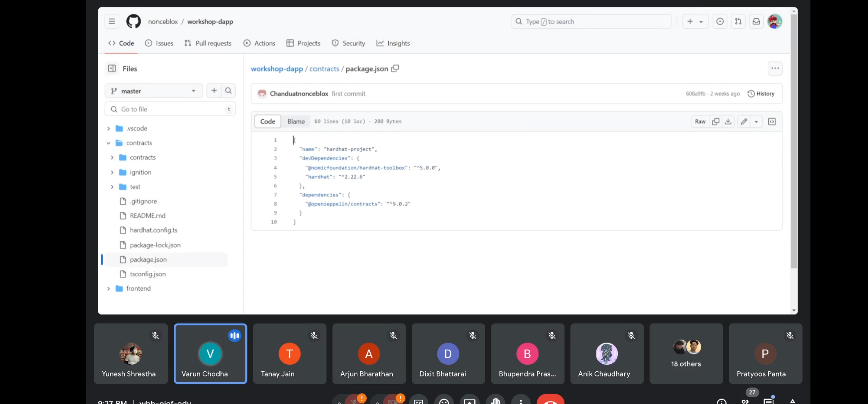Open the Projects tab
The height and width of the screenshot is (404, 868).
(x=303, y=43)
